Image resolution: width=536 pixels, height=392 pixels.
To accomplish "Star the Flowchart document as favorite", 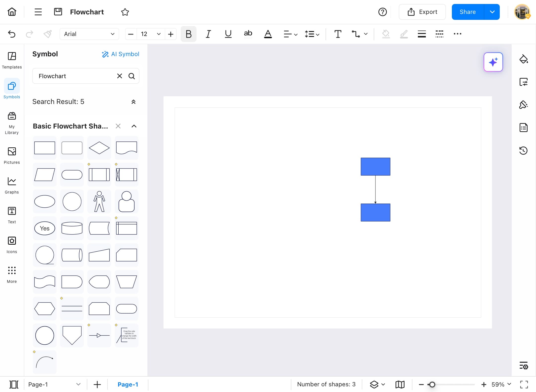I will click(x=125, y=12).
